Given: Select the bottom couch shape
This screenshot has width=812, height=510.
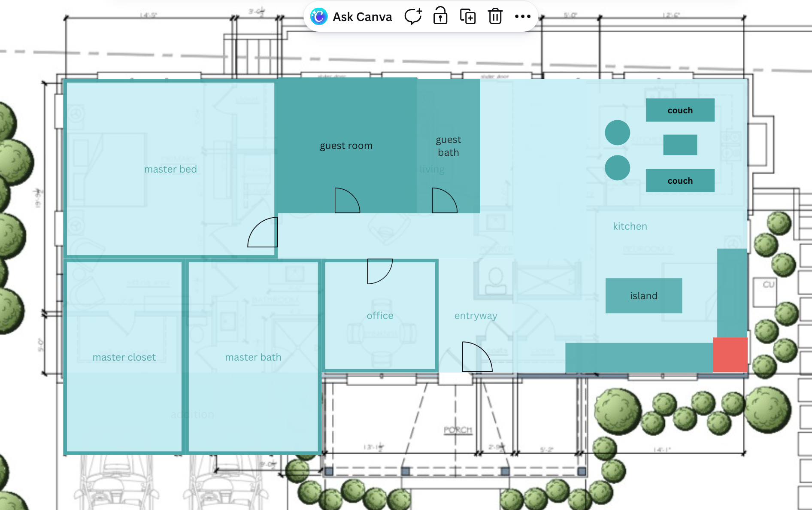Looking at the screenshot, I should point(680,181).
